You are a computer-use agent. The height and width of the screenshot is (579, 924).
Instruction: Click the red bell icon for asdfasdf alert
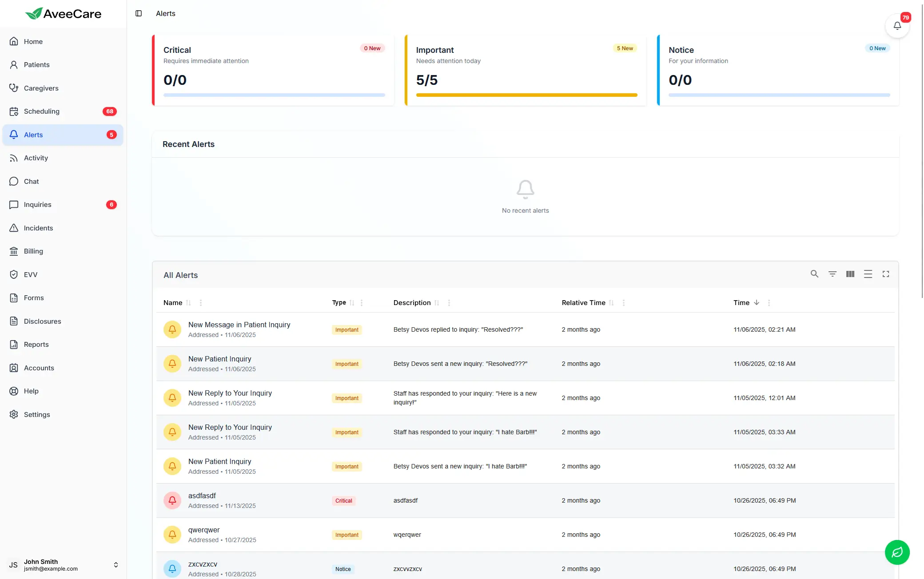pyautogui.click(x=172, y=500)
